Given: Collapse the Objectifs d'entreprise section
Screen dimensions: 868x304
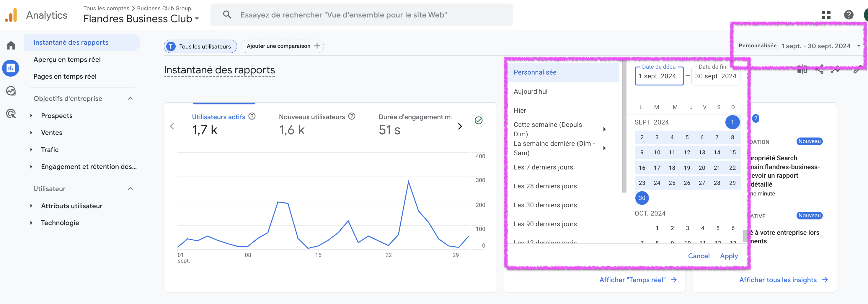Looking at the screenshot, I should (x=130, y=98).
